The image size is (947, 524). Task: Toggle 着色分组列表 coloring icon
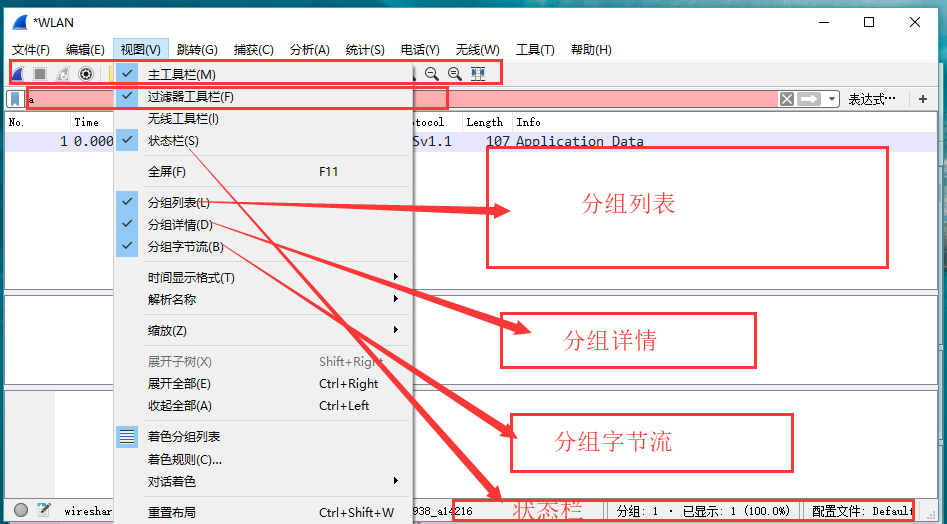tap(127, 436)
